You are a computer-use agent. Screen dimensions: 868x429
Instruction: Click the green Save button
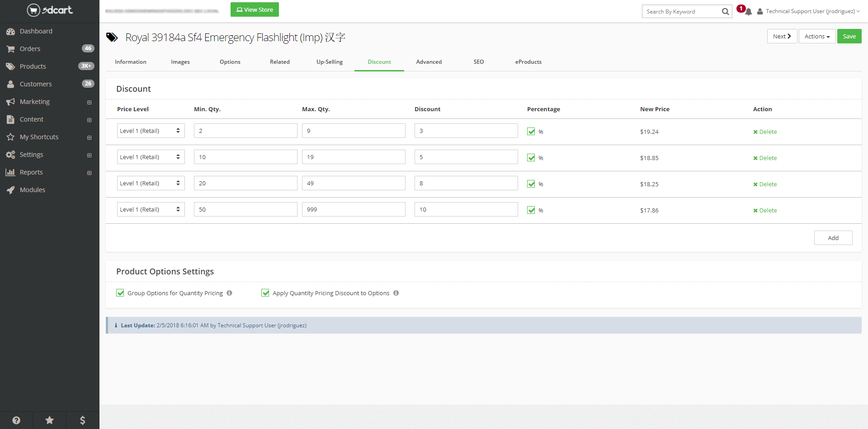tap(849, 37)
